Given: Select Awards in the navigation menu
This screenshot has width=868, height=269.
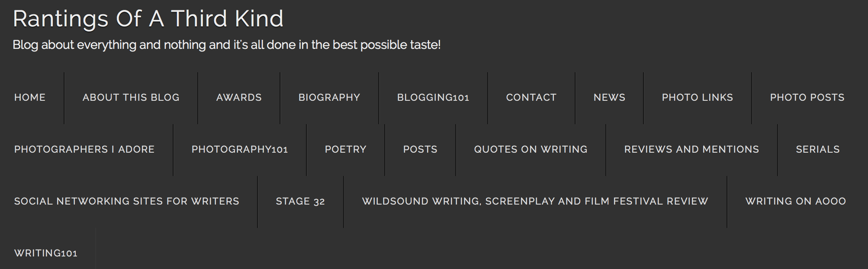Looking at the screenshot, I should (239, 98).
